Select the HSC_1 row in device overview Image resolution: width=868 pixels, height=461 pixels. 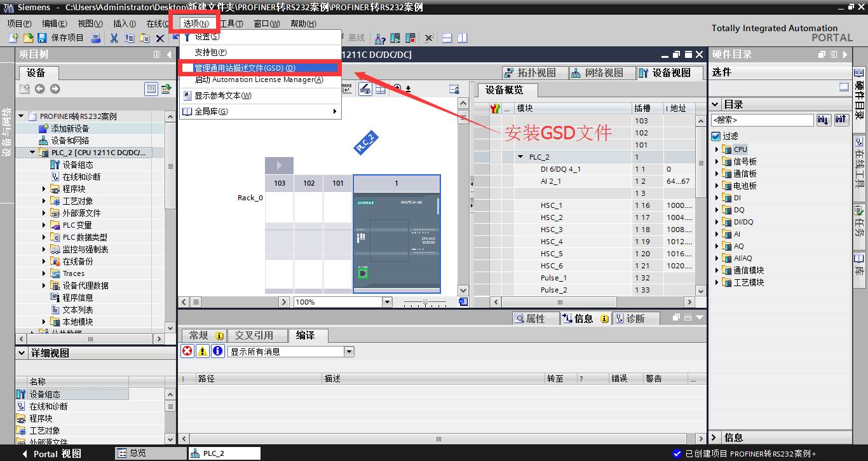tap(585, 205)
